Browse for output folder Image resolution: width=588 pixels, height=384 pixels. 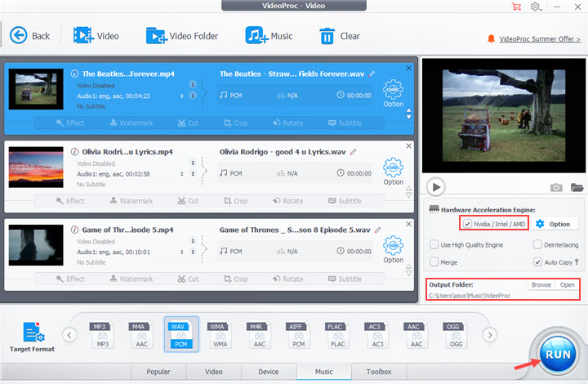(x=541, y=285)
